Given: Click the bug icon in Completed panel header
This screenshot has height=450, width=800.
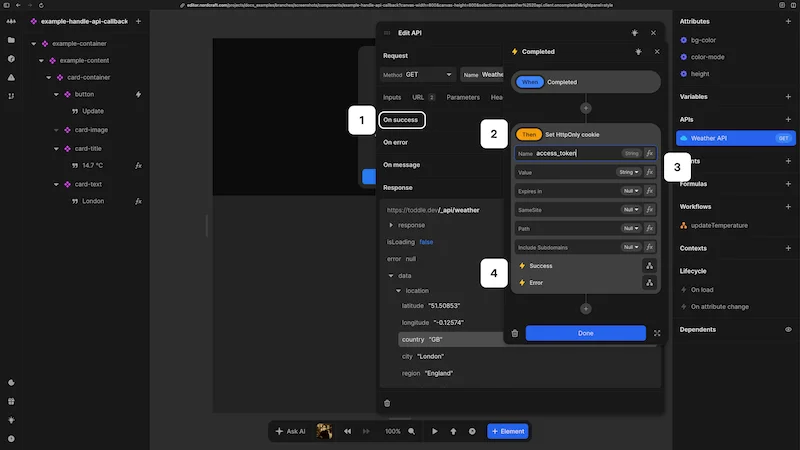Looking at the screenshot, I should (x=638, y=52).
